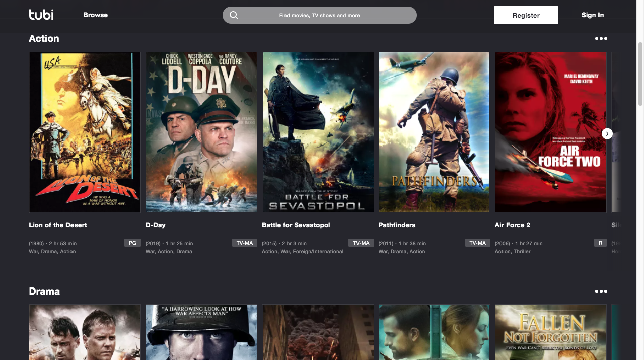Advance the Action carousel with the arrow
644x360 pixels.
click(x=607, y=133)
